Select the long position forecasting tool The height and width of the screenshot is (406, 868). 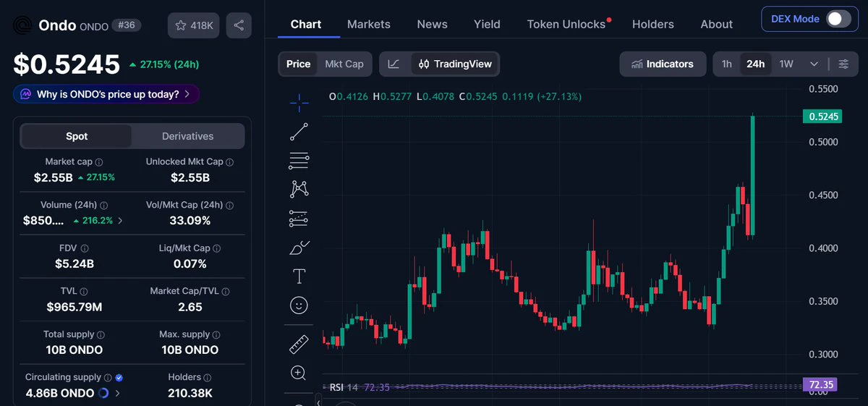pyautogui.click(x=299, y=219)
